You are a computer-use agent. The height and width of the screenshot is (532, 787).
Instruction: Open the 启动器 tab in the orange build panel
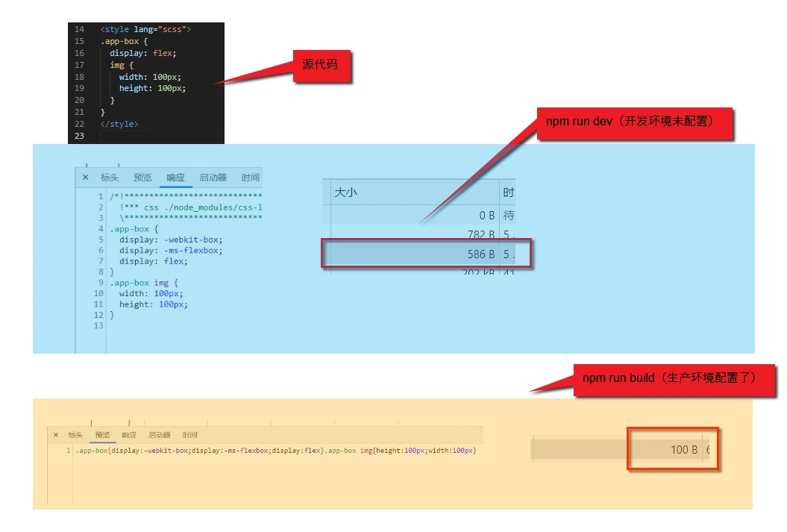[160, 435]
